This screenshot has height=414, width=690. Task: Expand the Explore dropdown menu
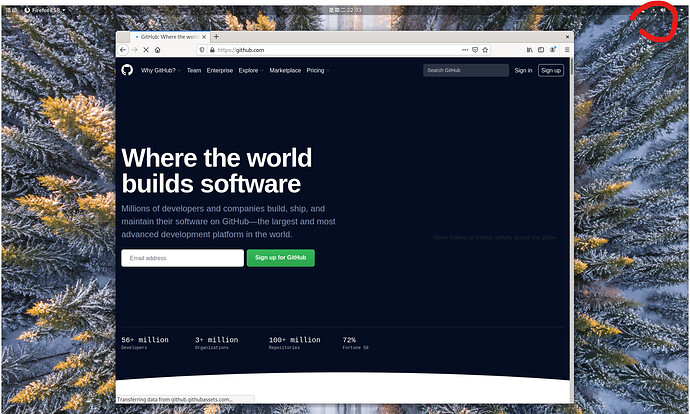(x=251, y=70)
